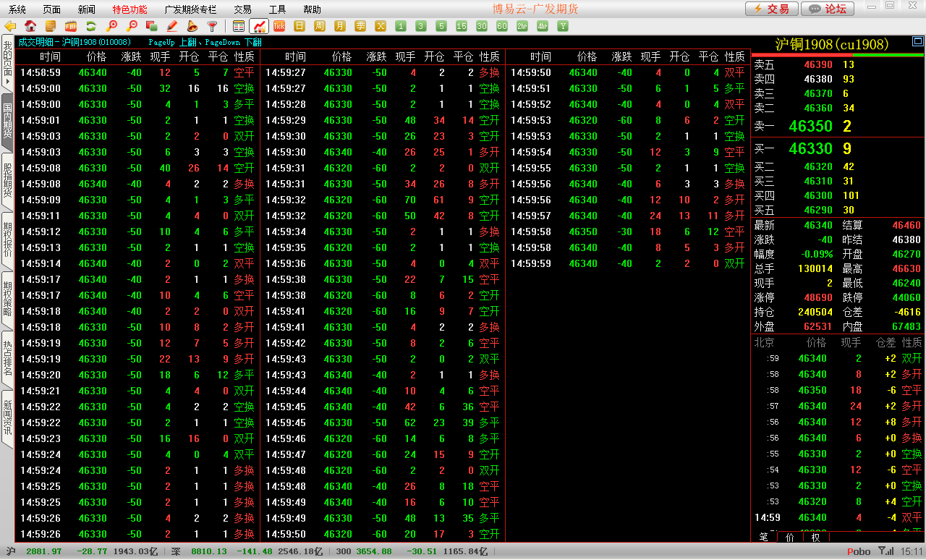Viewport: 926px width, 560px height.
Task: Click the 交易 trade button
Action: (772, 9)
